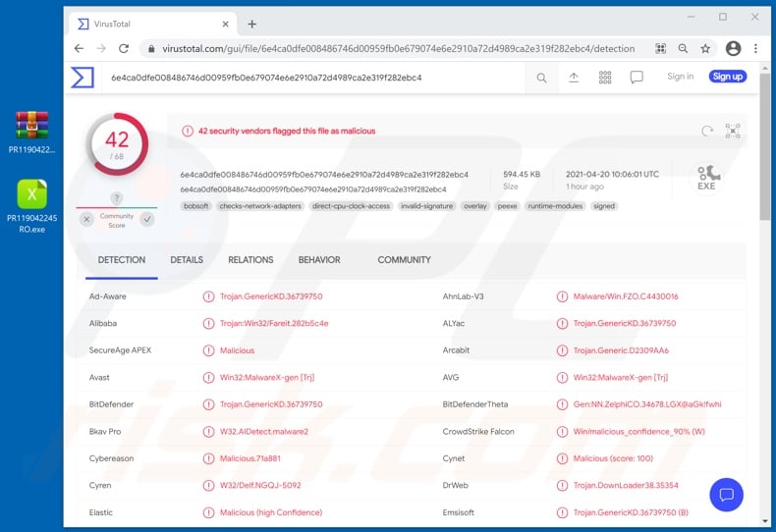
Task: Bookmark this page with star icon
Action: click(x=705, y=48)
